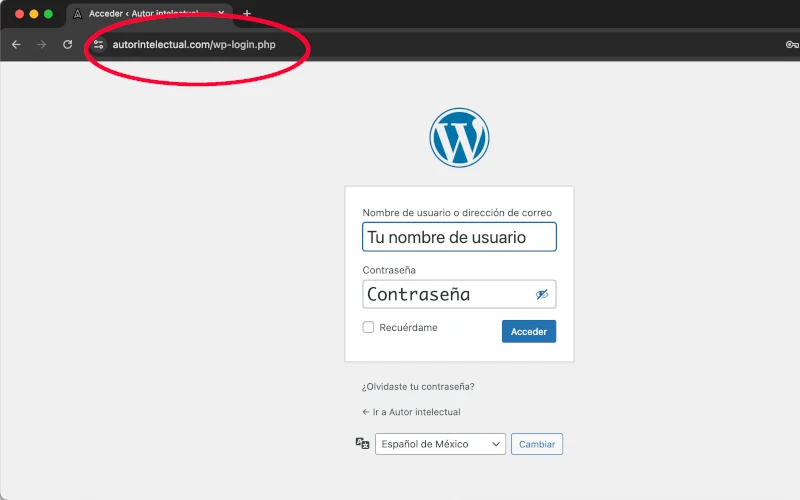This screenshot has height=500, width=800.
Task: Click the Nombre de usuario o dirección label
Action: click(x=457, y=213)
